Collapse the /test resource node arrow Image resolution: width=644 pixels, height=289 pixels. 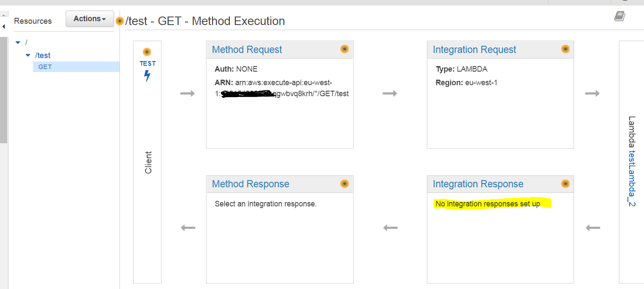[x=28, y=55]
